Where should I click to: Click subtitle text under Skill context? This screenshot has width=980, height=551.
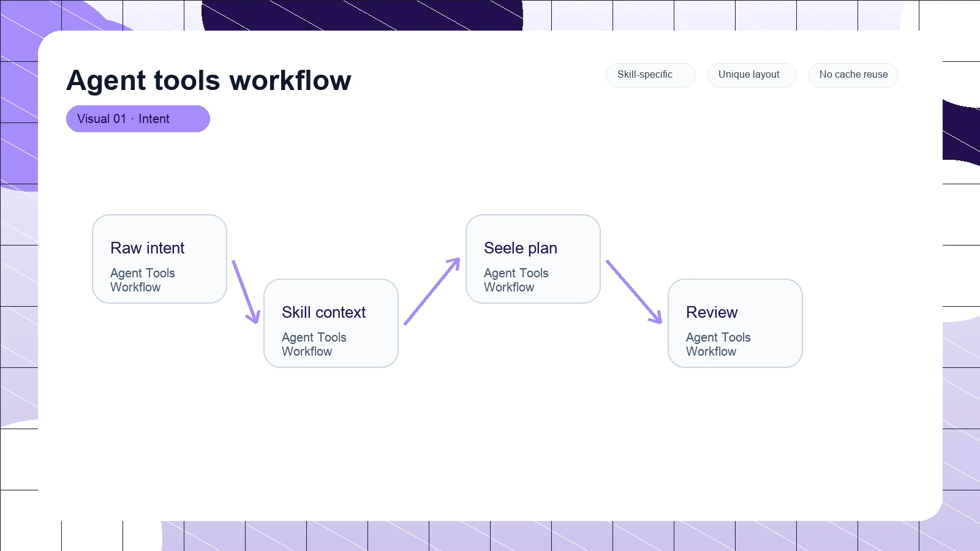coord(314,344)
